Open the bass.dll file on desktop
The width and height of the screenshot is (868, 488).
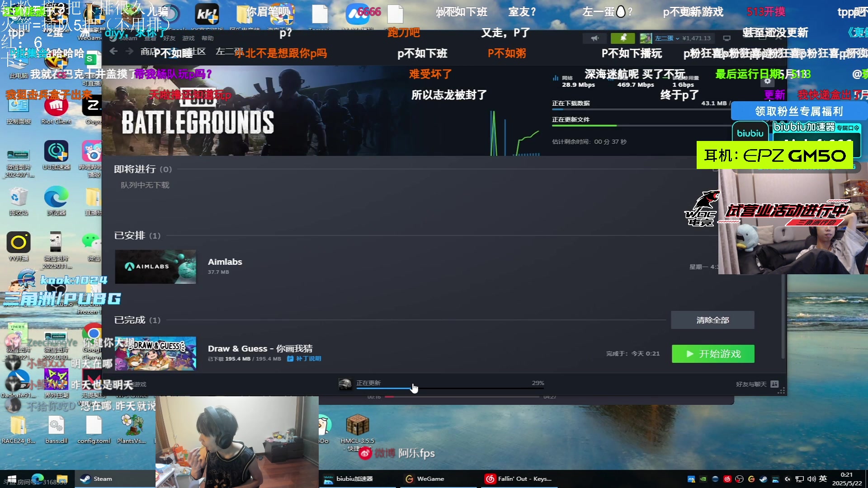click(56, 429)
